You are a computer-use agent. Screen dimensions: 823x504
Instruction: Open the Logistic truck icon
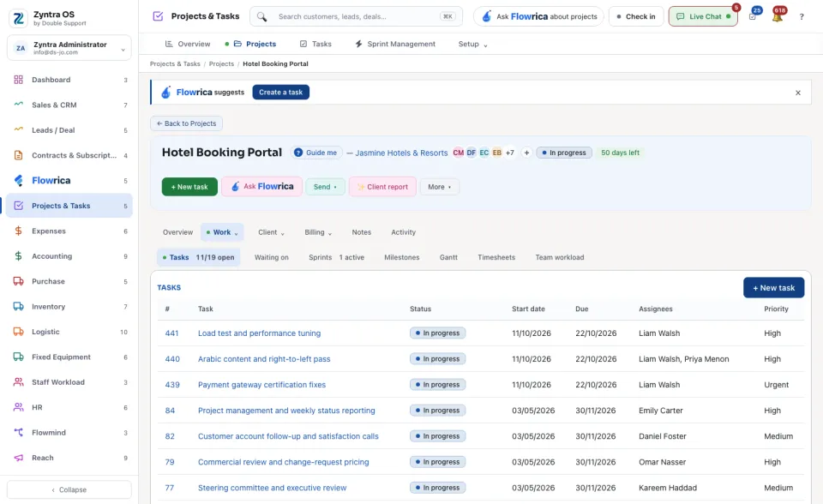[x=18, y=332]
